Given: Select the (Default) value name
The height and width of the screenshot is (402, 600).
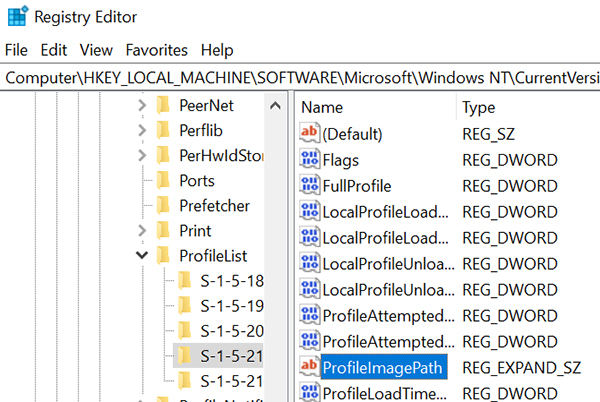Looking at the screenshot, I should click(352, 134).
